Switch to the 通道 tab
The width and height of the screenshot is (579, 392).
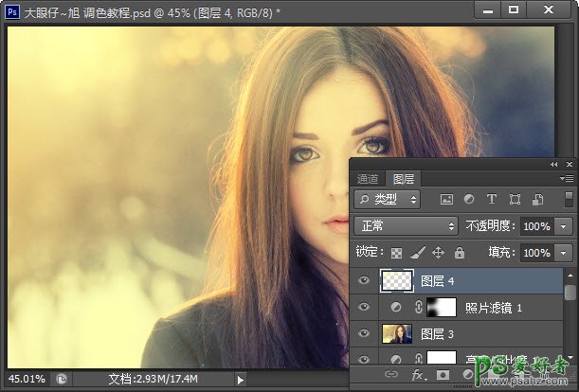369,178
